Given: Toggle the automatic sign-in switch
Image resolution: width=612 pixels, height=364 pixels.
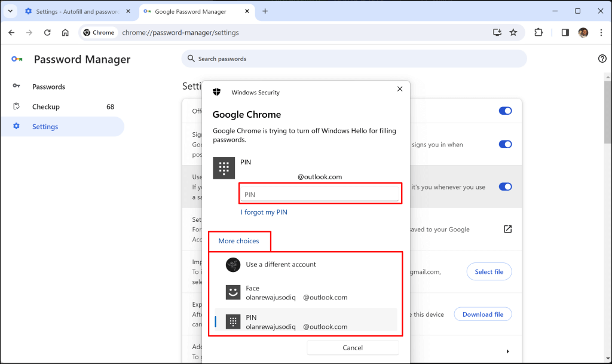Looking at the screenshot, I should pyautogui.click(x=505, y=144).
